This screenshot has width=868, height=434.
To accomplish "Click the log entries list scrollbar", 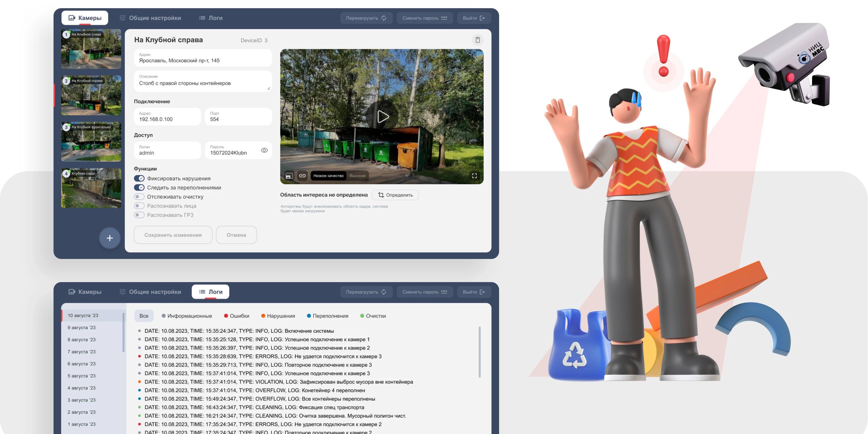I will 480,352.
